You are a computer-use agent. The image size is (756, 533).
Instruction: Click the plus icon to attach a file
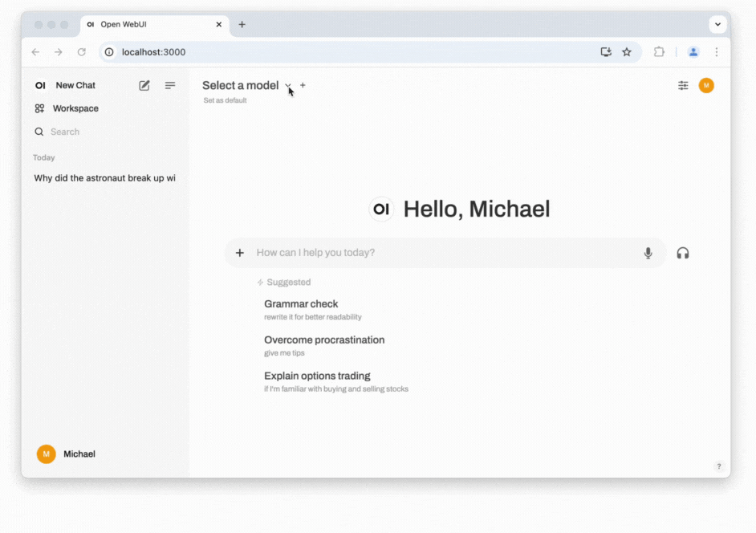pyautogui.click(x=239, y=252)
